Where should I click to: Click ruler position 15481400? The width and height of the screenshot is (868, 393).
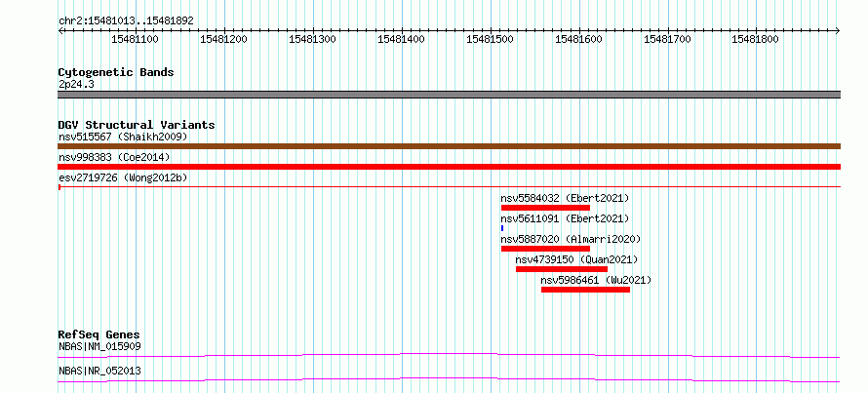click(402, 39)
